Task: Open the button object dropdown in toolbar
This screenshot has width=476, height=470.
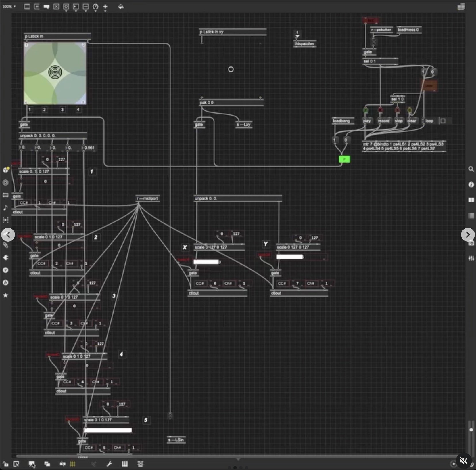Action: coord(66,7)
